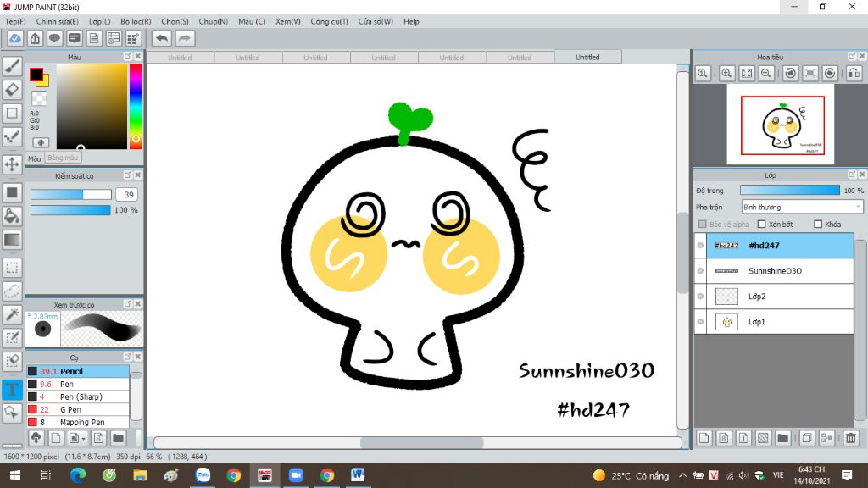Viewport: 868px width, 488px height.
Task: Open the Tệp(F) menu
Action: (15, 21)
